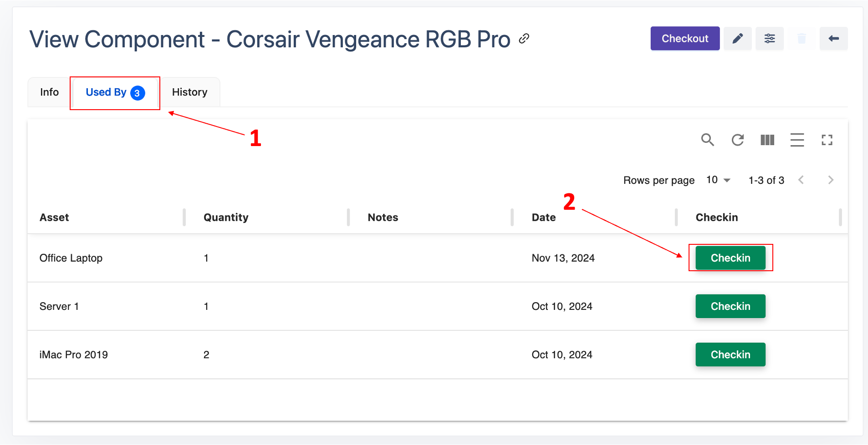This screenshot has height=445, width=868.
Task: Select the Used By tab
Action: 115,92
